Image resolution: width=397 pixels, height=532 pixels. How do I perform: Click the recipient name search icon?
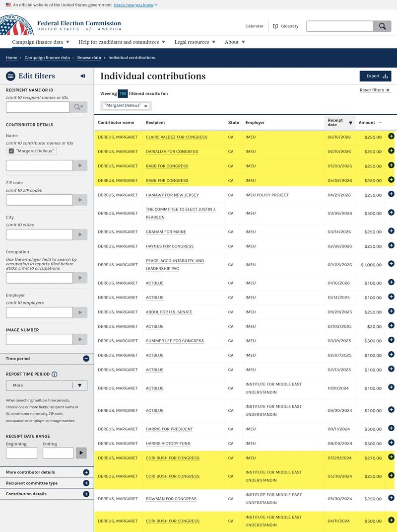pos(78,107)
